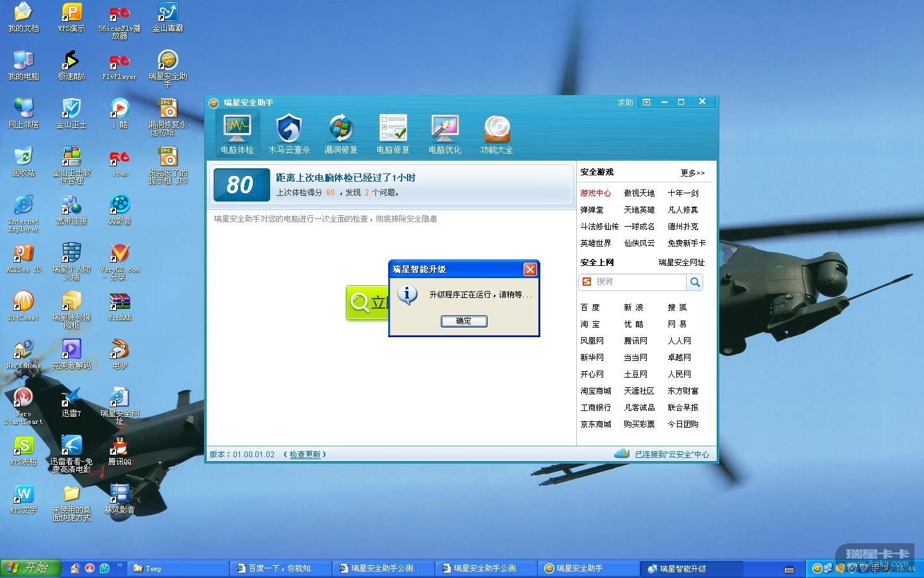The width and height of the screenshot is (924, 578).
Task: Expand the quick launch >> chevron on taskbar
Action: pos(119,565)
